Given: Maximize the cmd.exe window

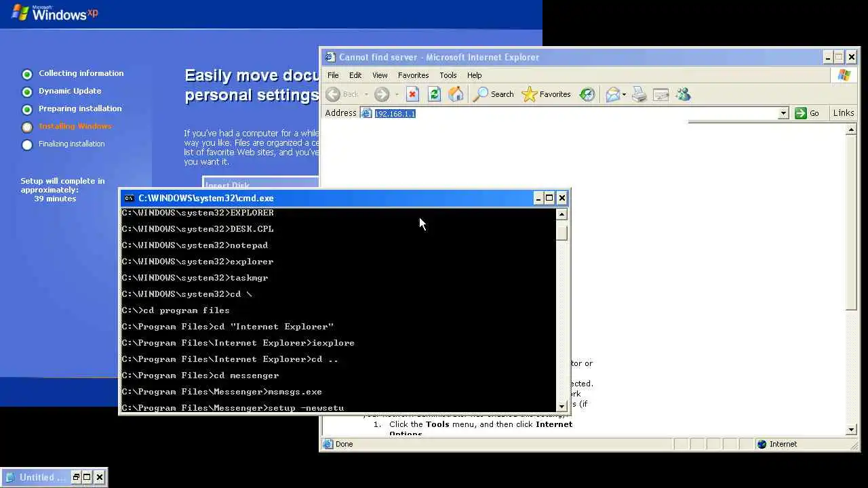Looking at the screenshot, I should click(x=549, y=198).
